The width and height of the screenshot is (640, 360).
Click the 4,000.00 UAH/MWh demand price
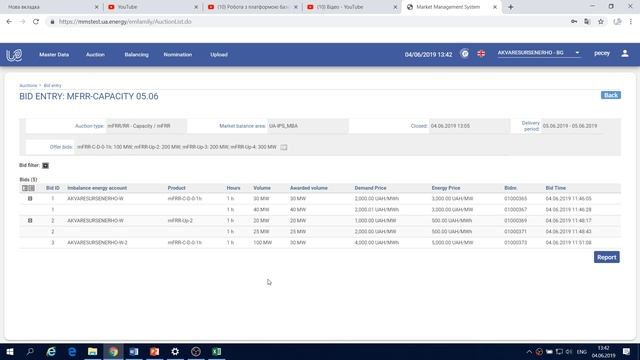point(377,242)
